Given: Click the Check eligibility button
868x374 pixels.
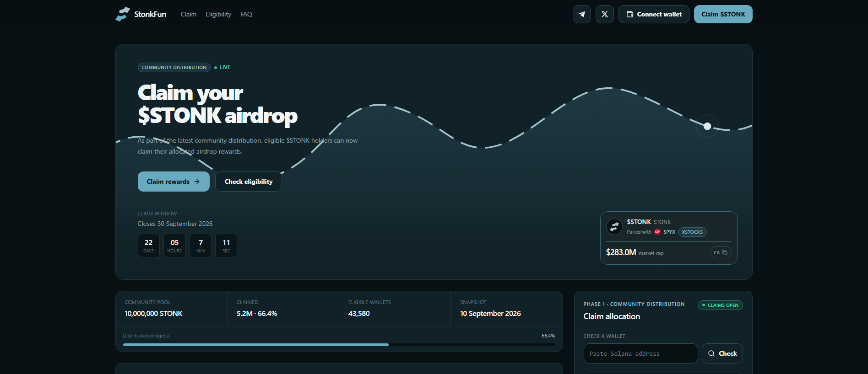Looking at the screenshot, I should tap(248, 182).
